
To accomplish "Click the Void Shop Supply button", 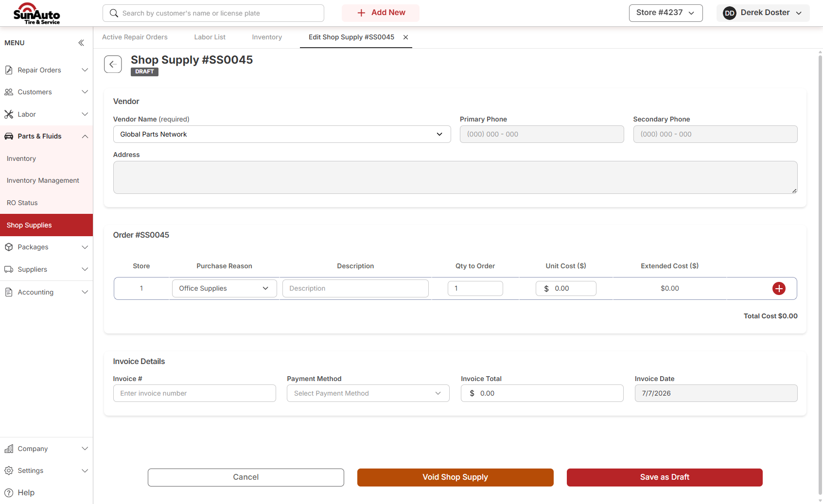I will click(455, 477).
